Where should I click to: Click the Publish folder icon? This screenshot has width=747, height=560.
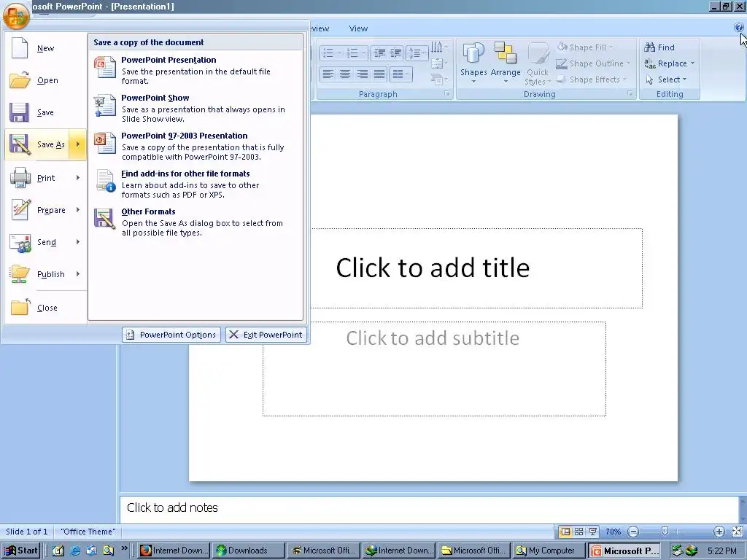click(20, 274)
